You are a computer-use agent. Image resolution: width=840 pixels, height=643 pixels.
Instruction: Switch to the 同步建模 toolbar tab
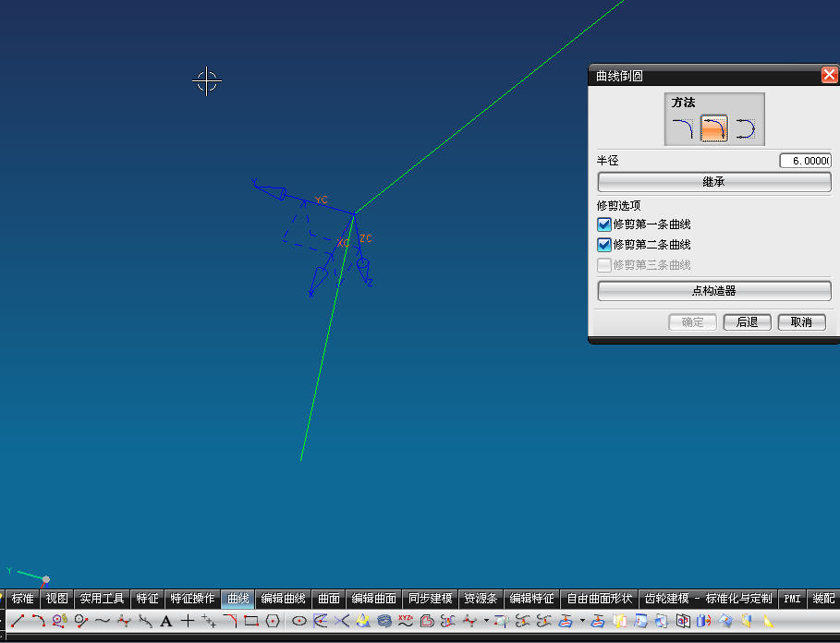[x=431, y=598]
